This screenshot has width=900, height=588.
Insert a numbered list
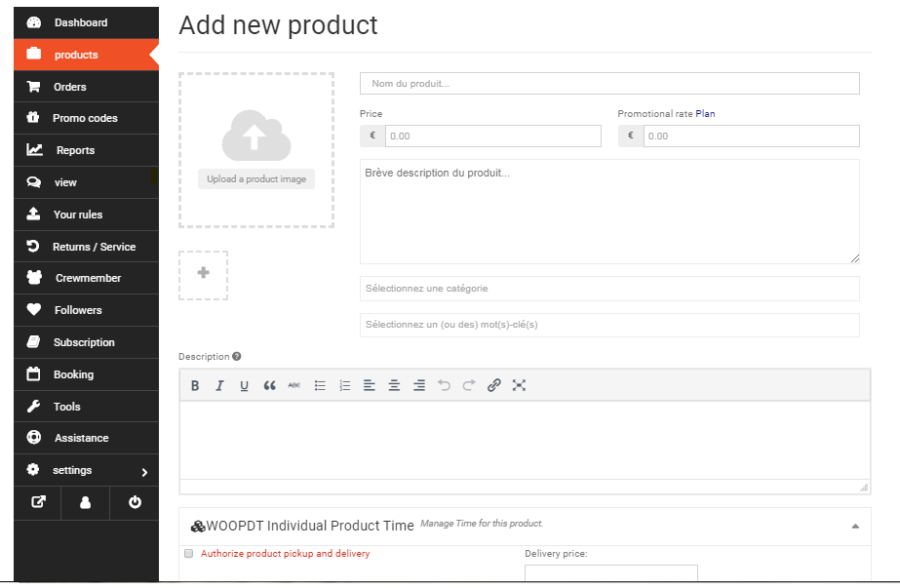click(344, 385)
